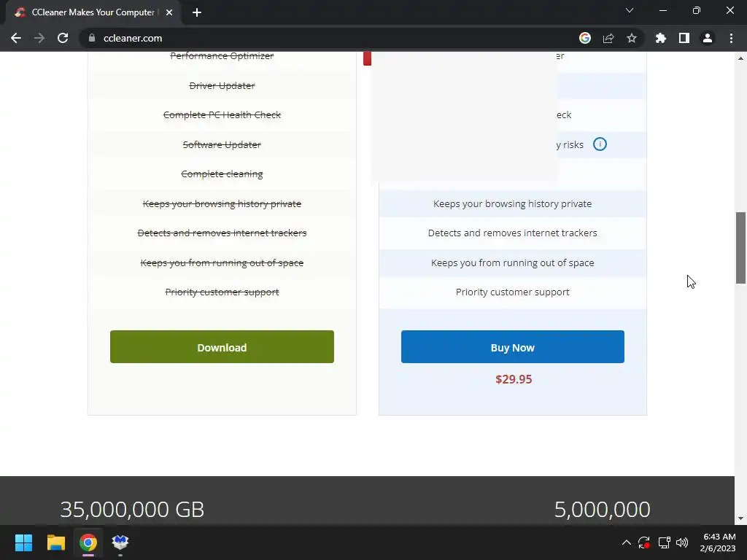
Task: Click the $29.95 price
Action: click(x=514, y=379)
